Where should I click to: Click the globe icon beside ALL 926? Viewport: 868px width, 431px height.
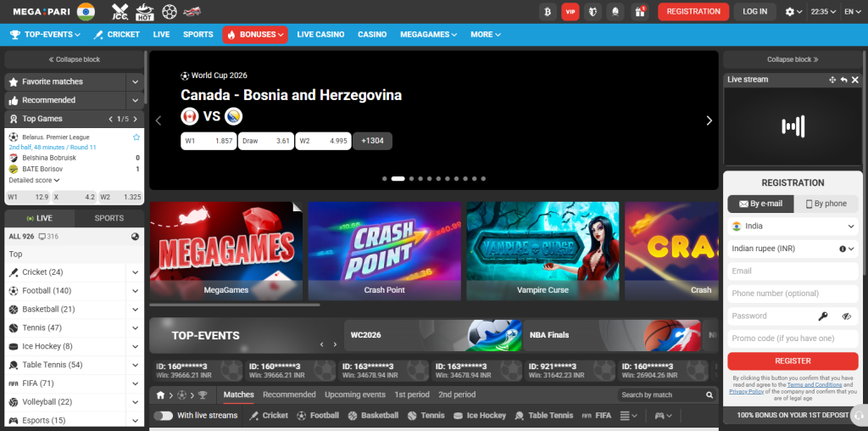coord(135,237)
